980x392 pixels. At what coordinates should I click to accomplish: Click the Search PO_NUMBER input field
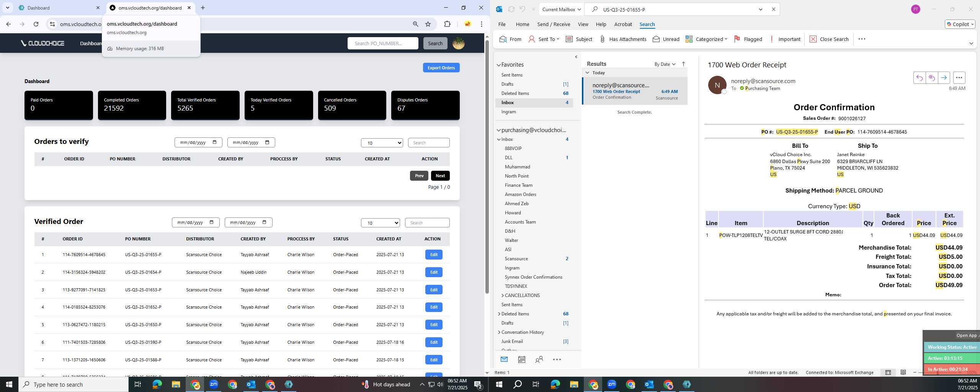[x=383, y=43]
